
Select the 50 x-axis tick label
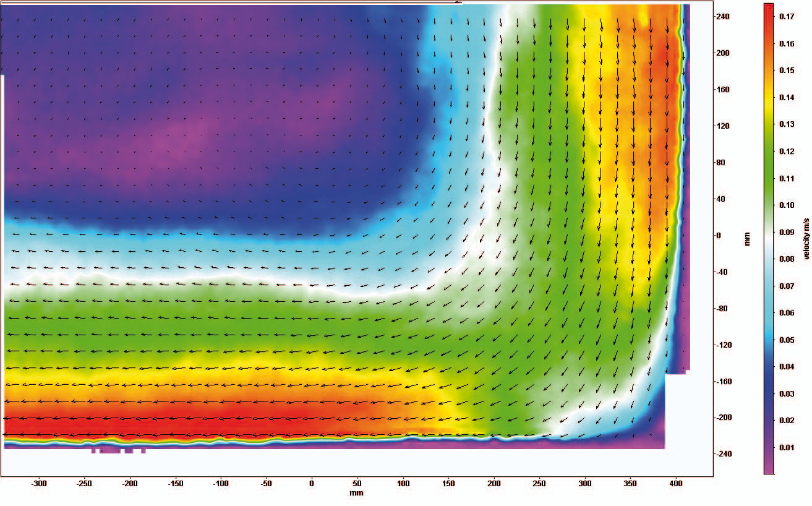[357, 484]
